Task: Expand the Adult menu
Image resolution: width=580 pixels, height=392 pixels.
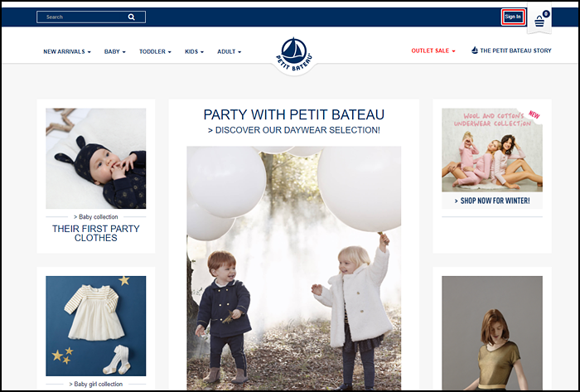Action: [229, 51]
